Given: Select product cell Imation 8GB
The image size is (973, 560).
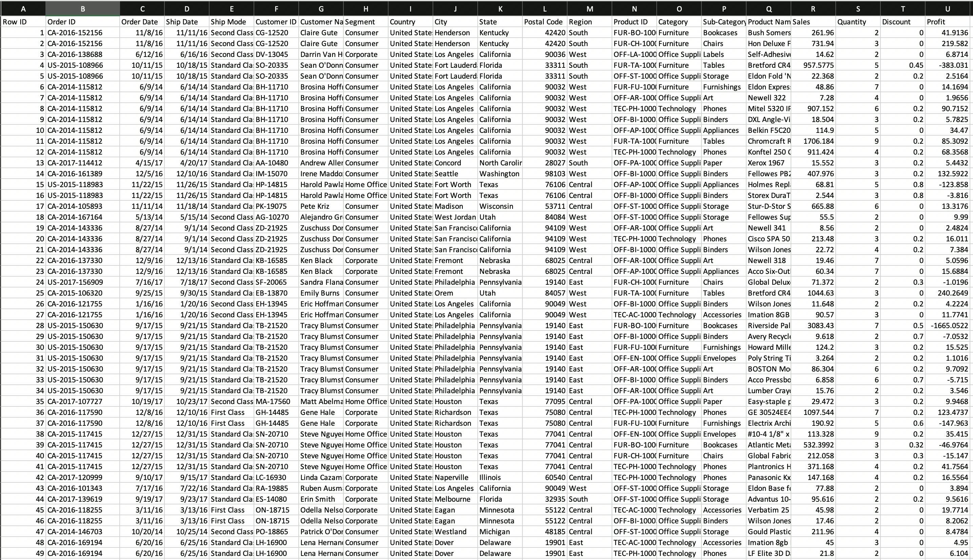Looking at the screenshot, I should tap(769, 315).
